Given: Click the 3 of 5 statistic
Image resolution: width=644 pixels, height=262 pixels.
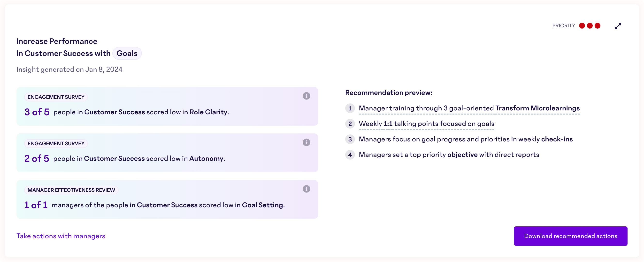Looking at the screenshot, I should [x=37, y=112].
